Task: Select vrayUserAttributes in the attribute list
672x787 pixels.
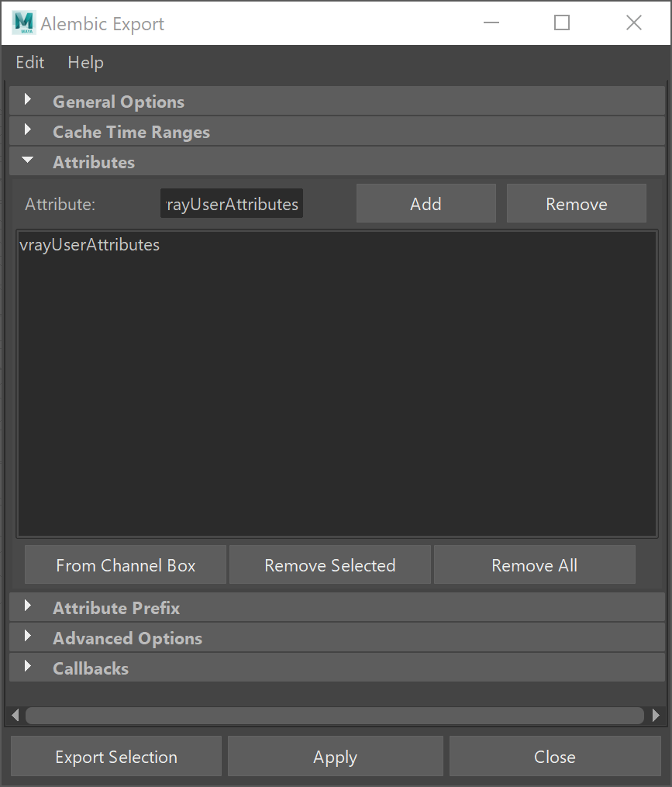Action: pyautogui.click(x=90, y=245)
